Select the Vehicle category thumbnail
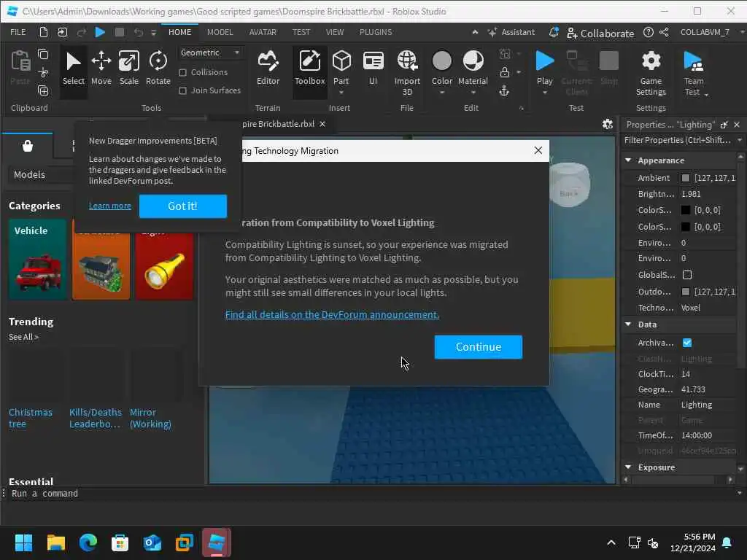 pyautogui.click(x=38, y=260)
